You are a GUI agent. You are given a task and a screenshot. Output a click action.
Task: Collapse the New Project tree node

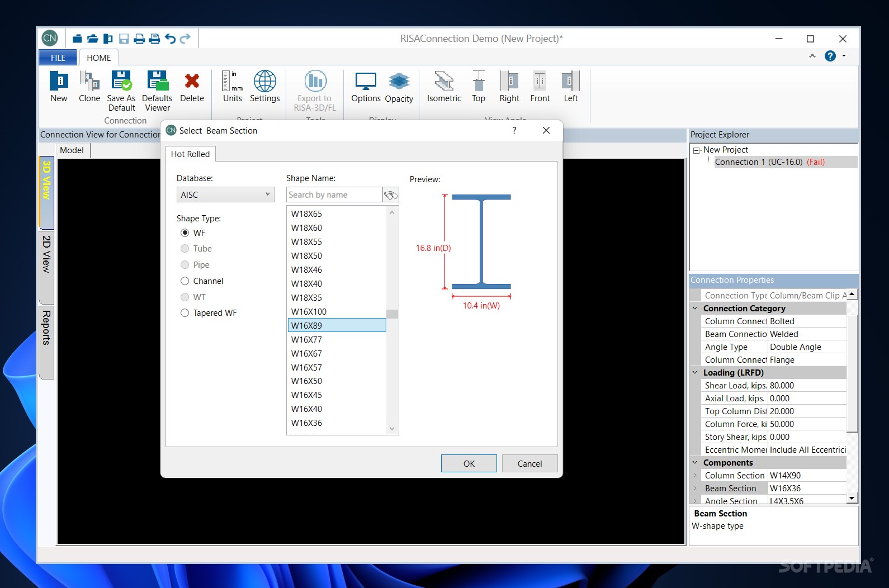tap(696, 150)
